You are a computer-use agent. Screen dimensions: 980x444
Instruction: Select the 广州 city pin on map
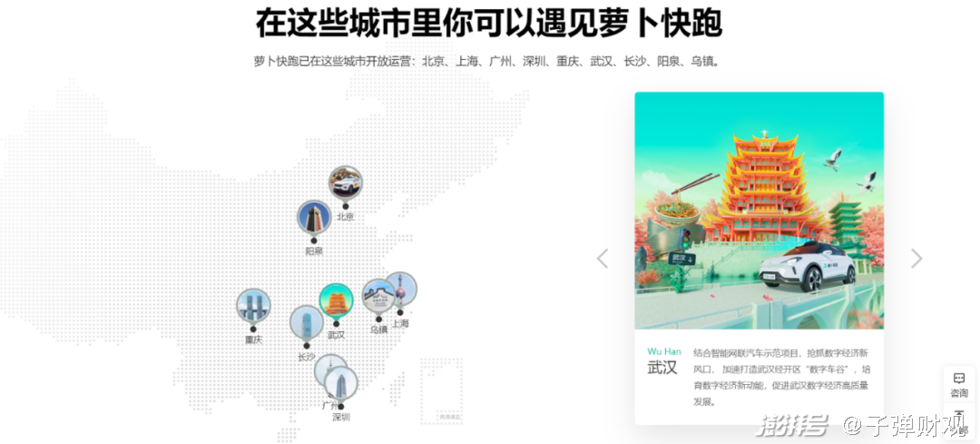[x=328, y=369]
